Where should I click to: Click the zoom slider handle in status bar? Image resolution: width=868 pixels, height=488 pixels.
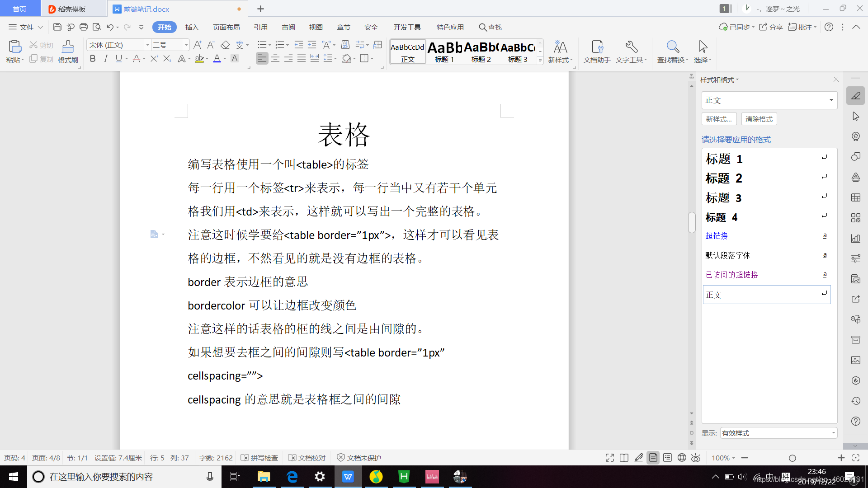[792, 458]
